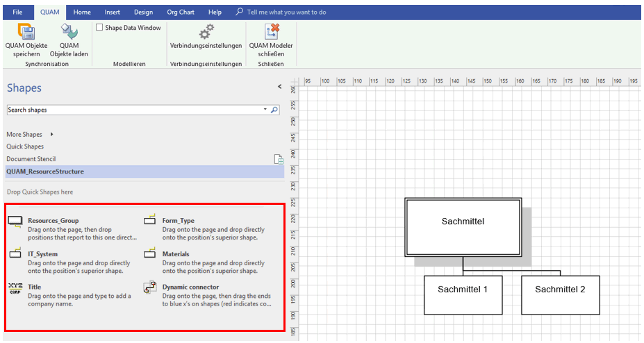Viewport: 644px width, 343px height.
Task: Open Verbindungseinstellungen gear icon
Action: click(206, 31)
